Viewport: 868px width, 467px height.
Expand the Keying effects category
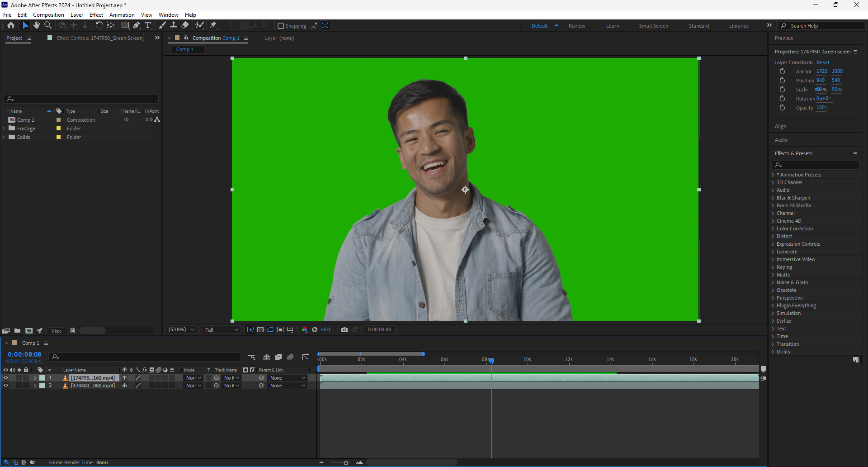[x=773, y=267]
